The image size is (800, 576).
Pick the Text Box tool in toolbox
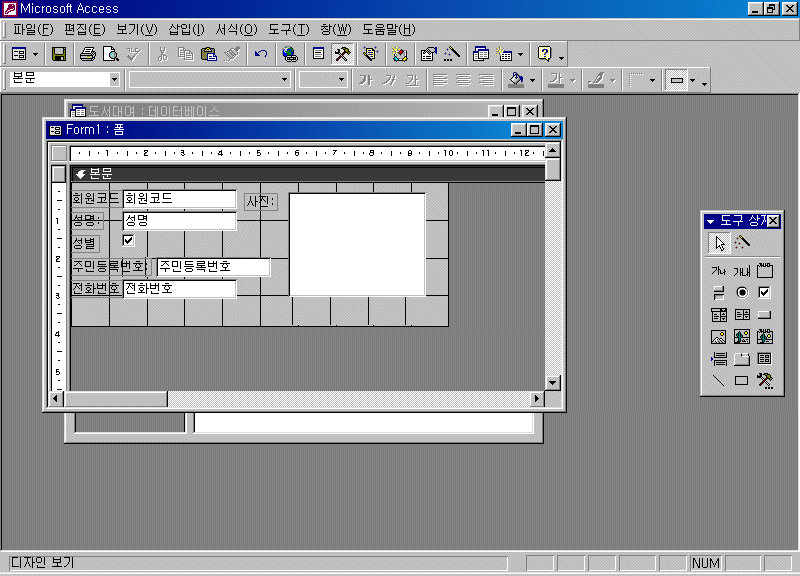(x=742, y=270)
